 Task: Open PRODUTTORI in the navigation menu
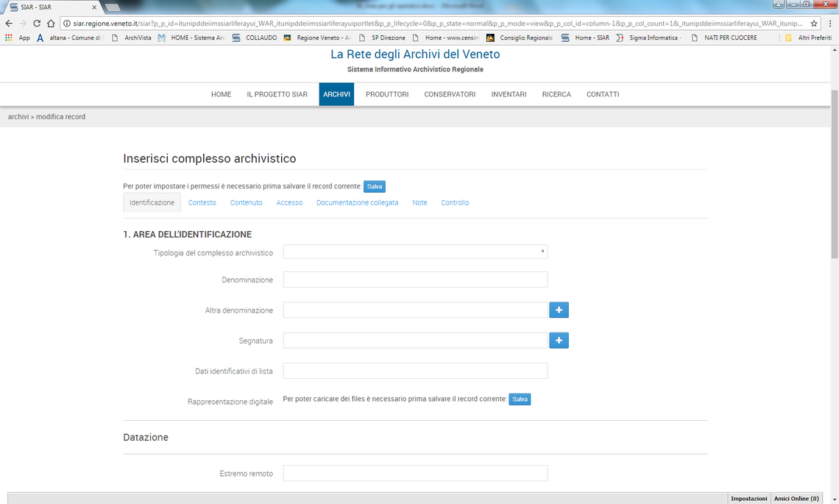(387, 95)
